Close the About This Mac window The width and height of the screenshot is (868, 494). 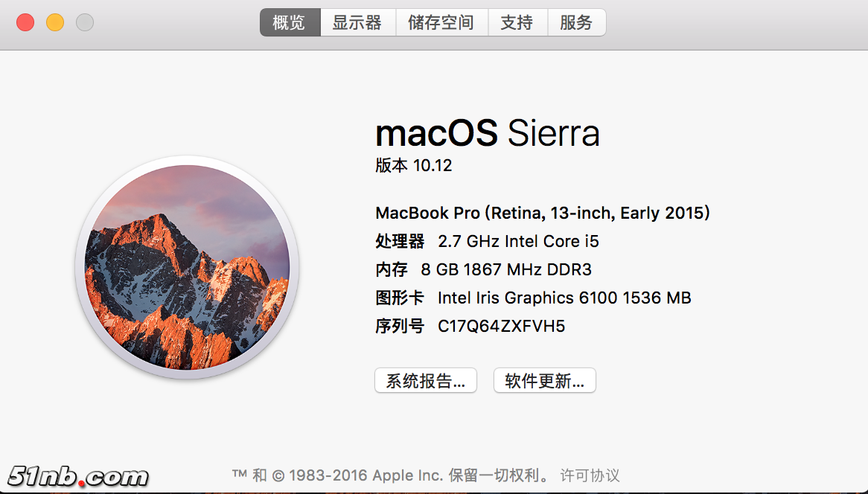(25, 22)
